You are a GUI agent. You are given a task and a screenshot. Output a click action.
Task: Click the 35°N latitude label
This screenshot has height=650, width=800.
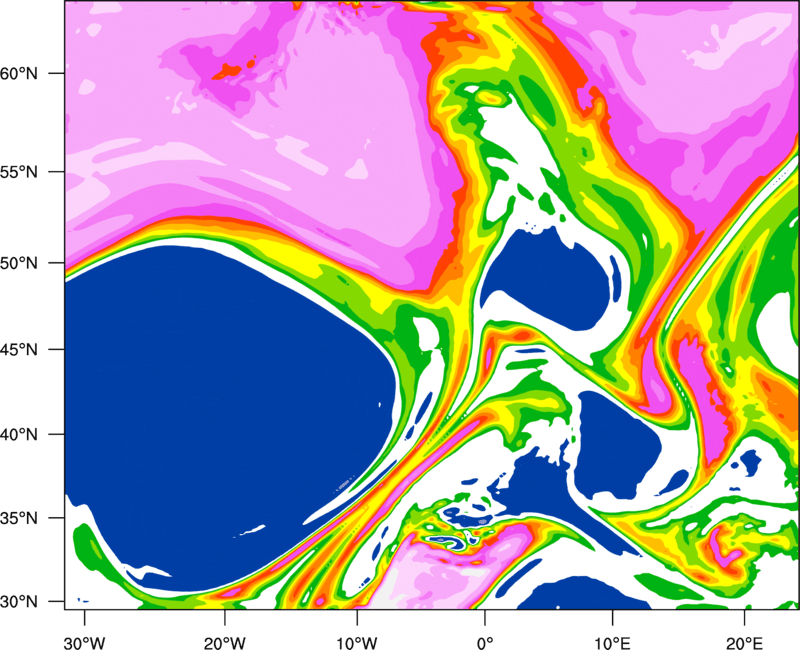pos(19,518)
